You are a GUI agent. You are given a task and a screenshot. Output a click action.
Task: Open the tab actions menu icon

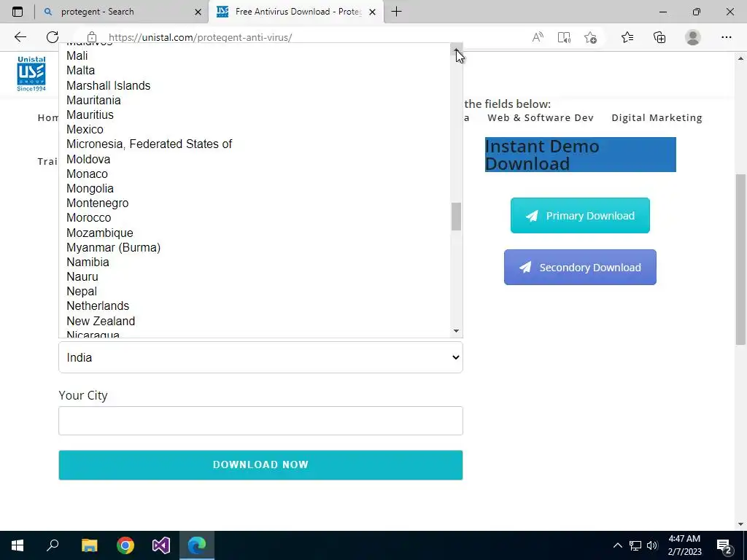tap(18, 12)
